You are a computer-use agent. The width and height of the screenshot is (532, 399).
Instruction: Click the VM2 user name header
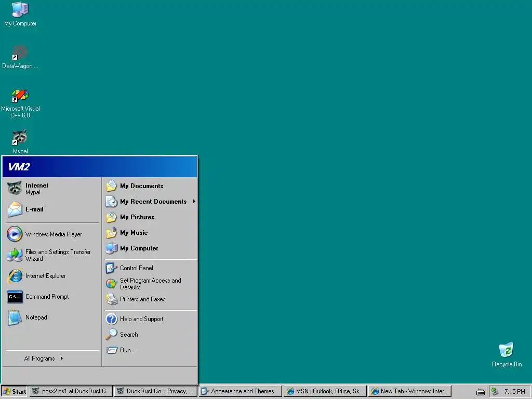pos(19,167)
